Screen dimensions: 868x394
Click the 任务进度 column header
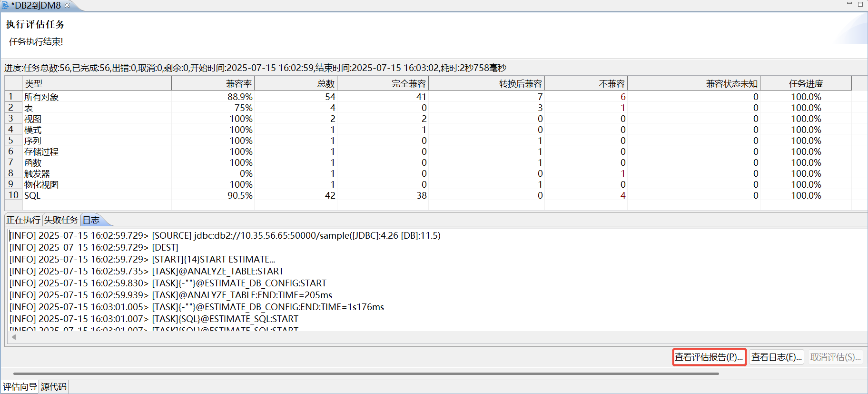(806, 83)
